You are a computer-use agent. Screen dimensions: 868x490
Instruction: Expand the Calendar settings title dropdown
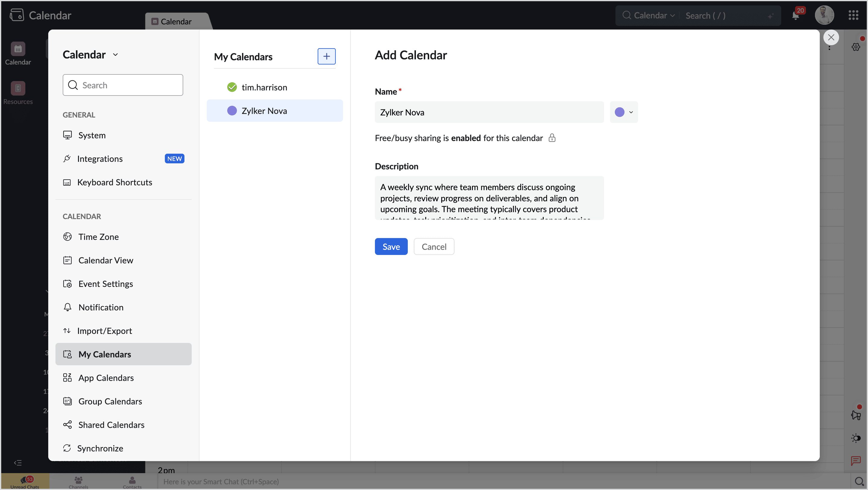(x=115, y=55)
